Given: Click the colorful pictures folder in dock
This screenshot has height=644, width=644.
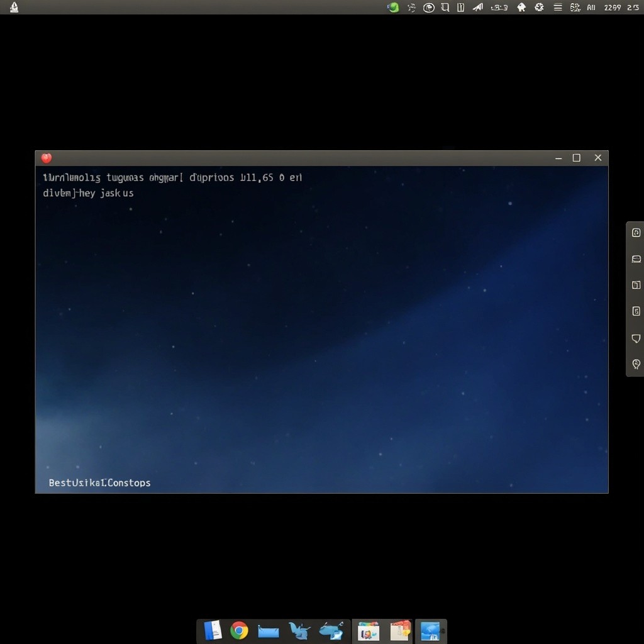Looking at the screenshot, I should tap(368, 631).
